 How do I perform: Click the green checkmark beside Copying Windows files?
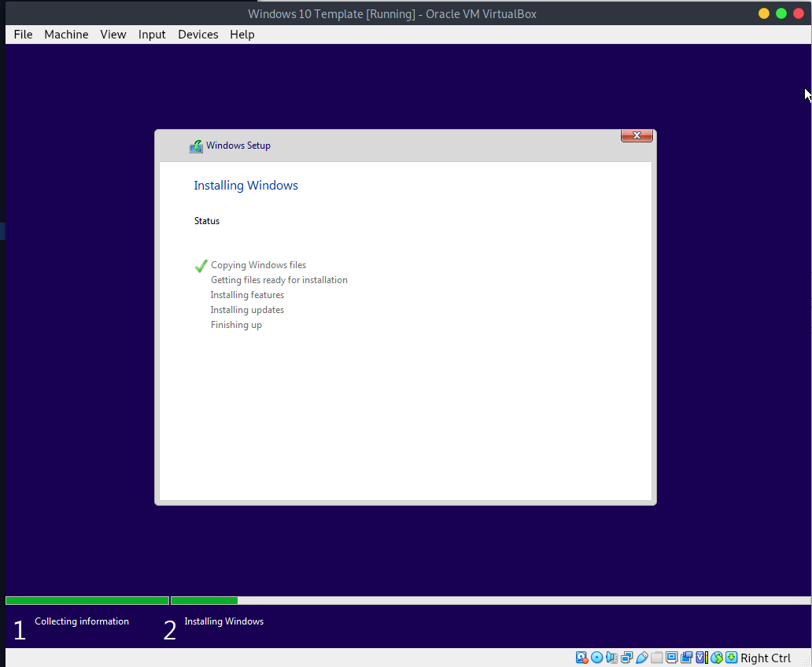pyautogui.click(x=201, y=266)
